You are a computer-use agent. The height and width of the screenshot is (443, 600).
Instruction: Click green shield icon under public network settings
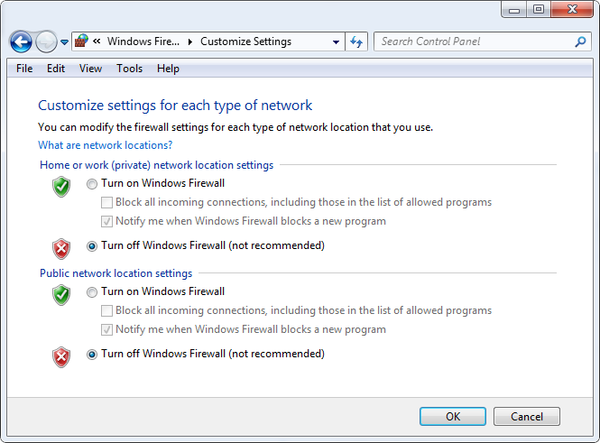[x=61, y=295]
